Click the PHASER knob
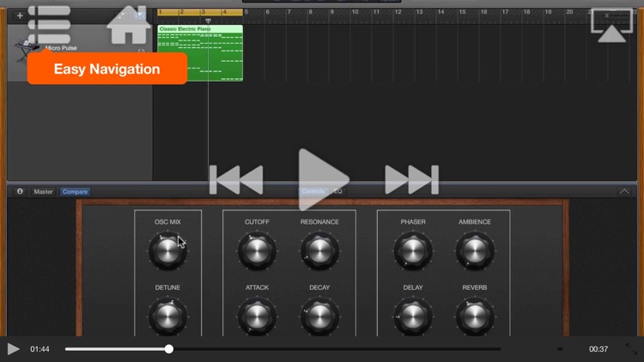 click(x=413, y=250)
